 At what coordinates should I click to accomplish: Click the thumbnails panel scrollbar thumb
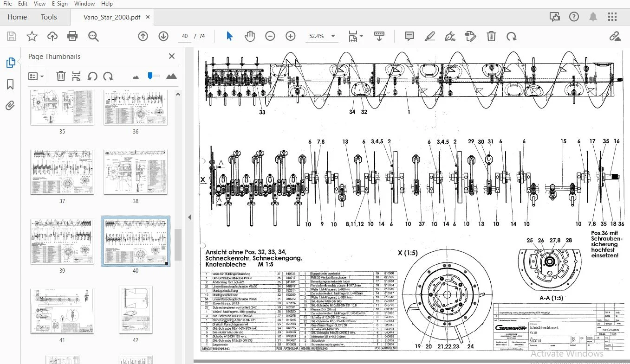pyautogui.click(x=178, y=245)
